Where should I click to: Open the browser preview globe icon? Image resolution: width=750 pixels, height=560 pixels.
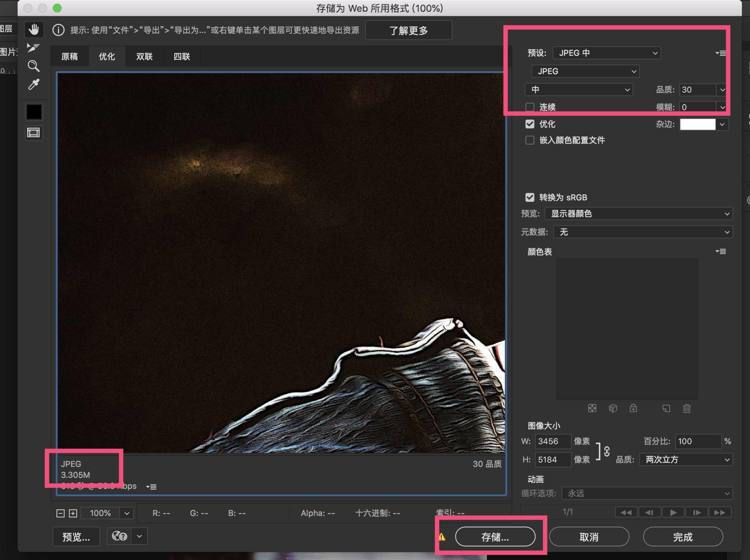coord(120,536)
